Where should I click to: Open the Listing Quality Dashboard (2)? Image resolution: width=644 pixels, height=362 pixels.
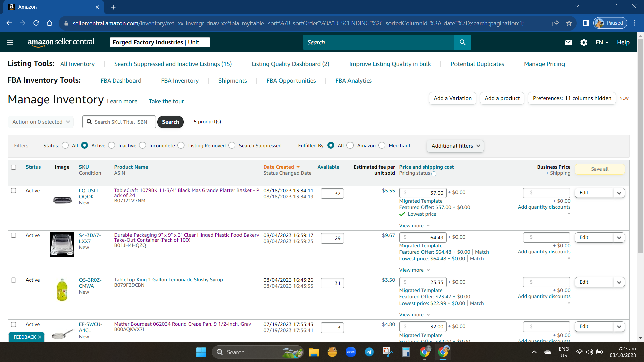[290, 64]
